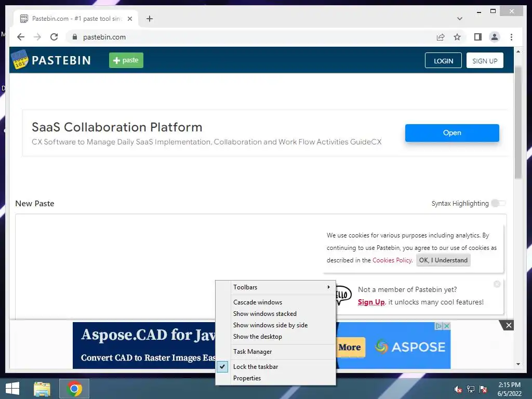532x399 pixels.
Task: Toggle Syntax Highlighting switch
Action: pyautogui.click(x=498, y=203)
